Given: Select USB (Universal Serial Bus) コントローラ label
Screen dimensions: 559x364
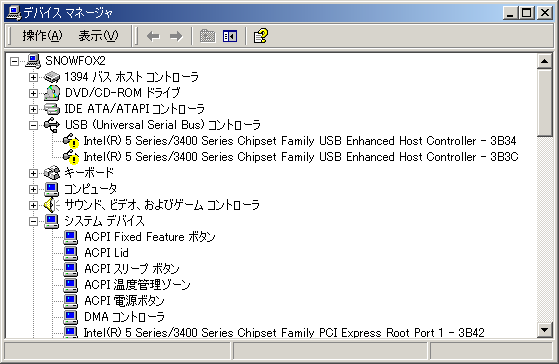Looking at the screenshot, I should [163, 125].
